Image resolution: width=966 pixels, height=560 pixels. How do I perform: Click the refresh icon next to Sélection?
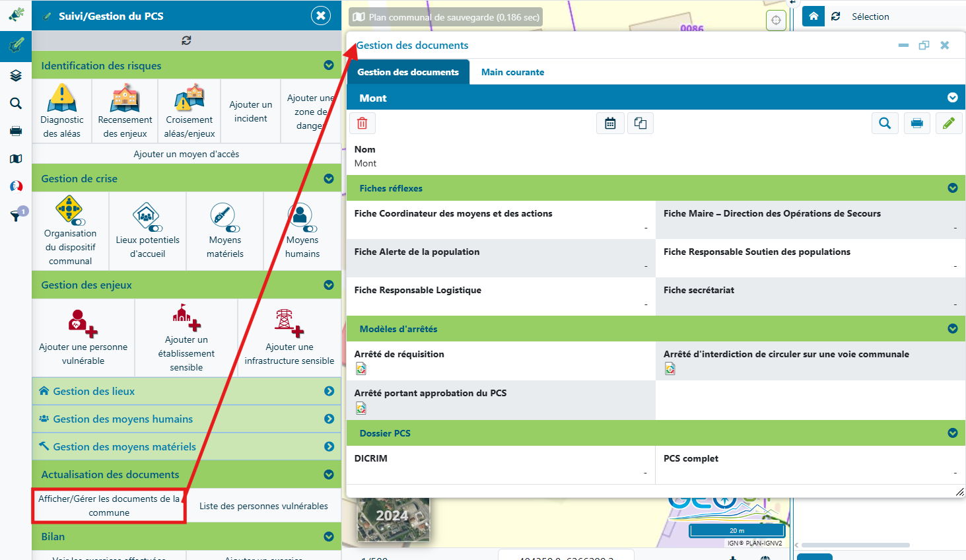tap(836, 17)
